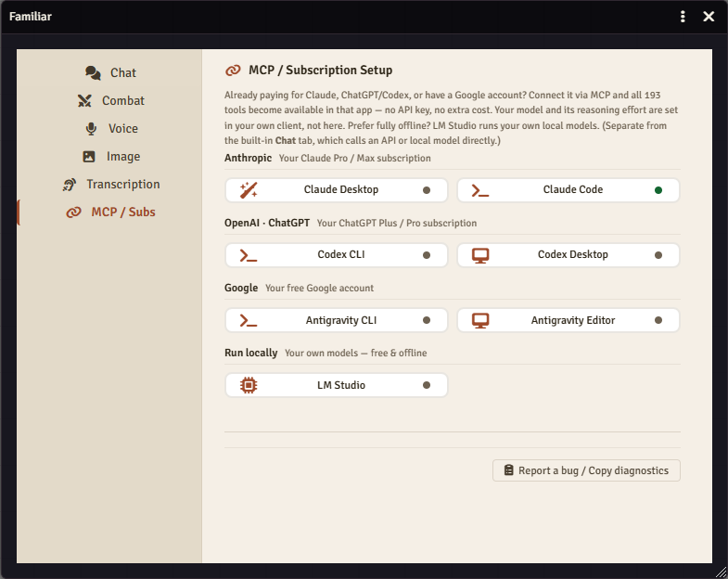Click 'Your free Google account' text
Viewport: 728px width, 579px height.
(319, 289)
